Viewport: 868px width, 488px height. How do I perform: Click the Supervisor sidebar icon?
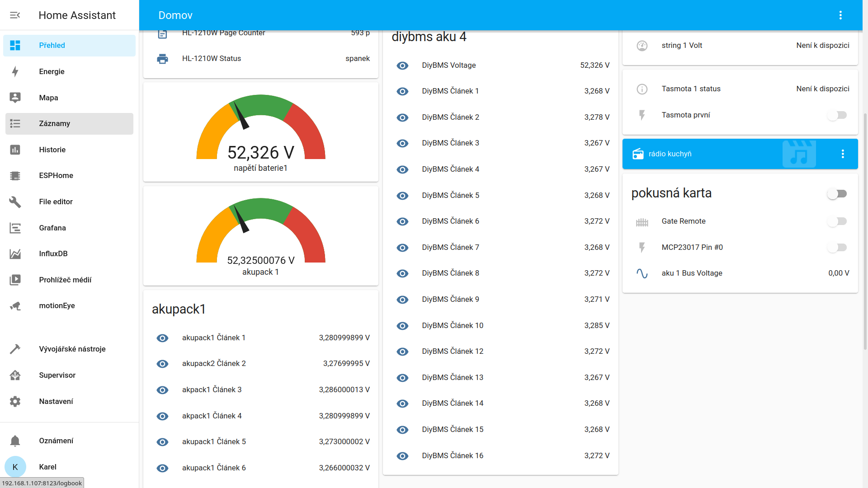15,375
